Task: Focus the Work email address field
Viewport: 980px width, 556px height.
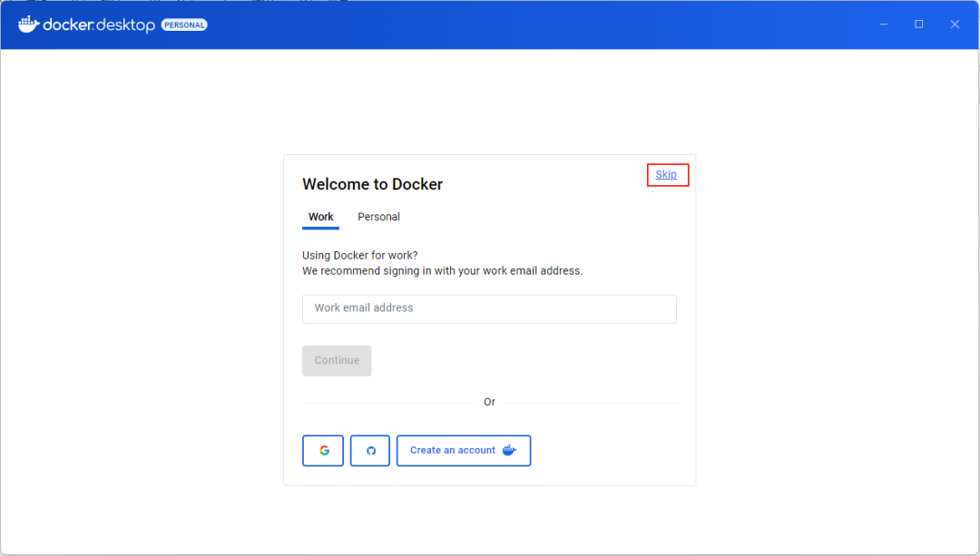Action: pyautogui.click(x=489, y=308)
